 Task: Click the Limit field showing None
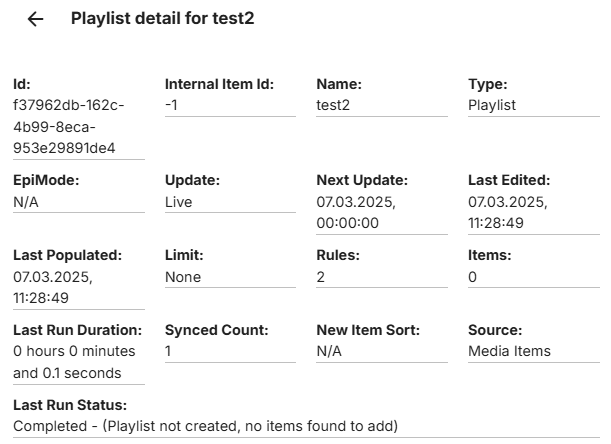[183, 277]
